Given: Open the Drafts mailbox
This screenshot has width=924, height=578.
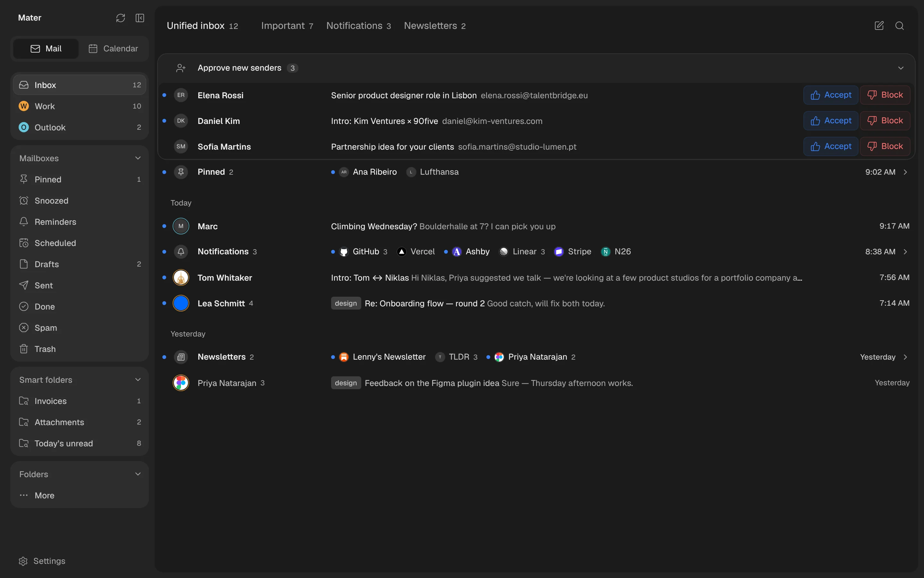Looking at the screenshot, I should click(80, 264).
